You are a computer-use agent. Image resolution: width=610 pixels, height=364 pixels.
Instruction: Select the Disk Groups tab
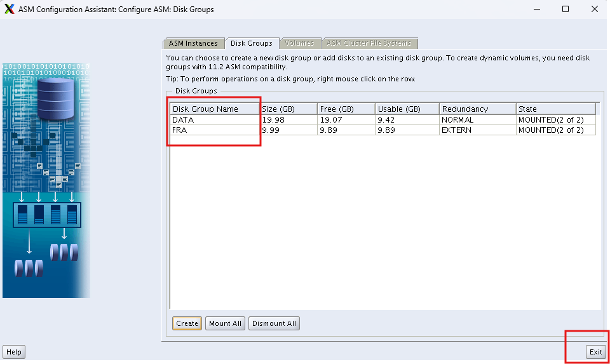pyautogui.click(x=252, y=43)
